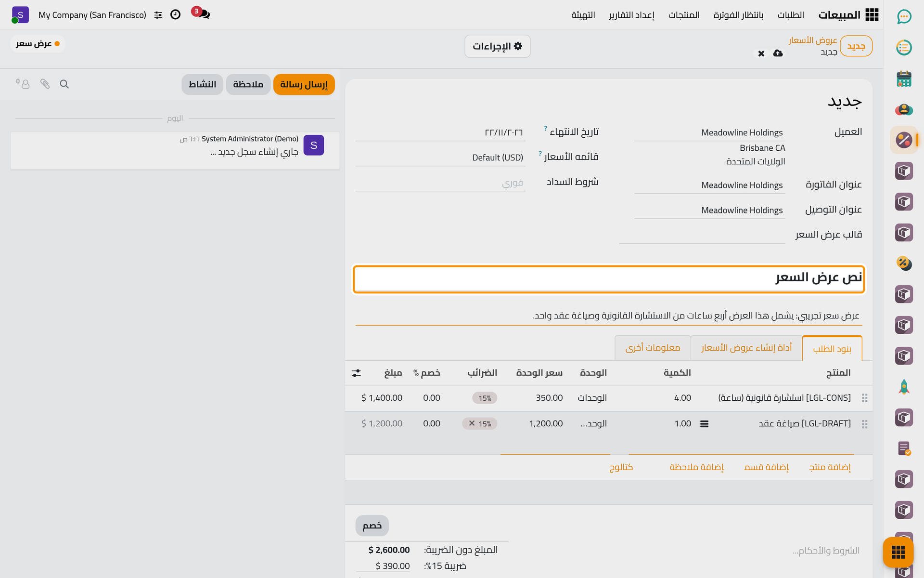
Task: Remove 15% tax tag on LGL-DRAFT line
Action: [x=472, y=423]
